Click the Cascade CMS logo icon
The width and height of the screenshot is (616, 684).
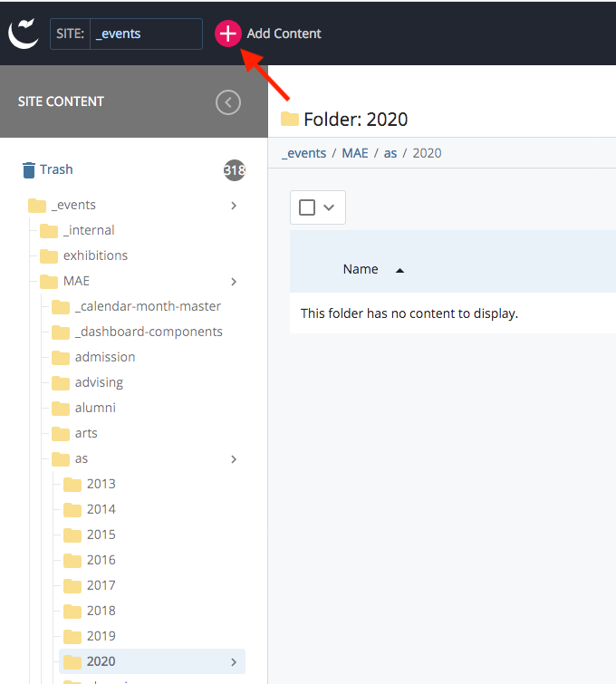[23, 34]
